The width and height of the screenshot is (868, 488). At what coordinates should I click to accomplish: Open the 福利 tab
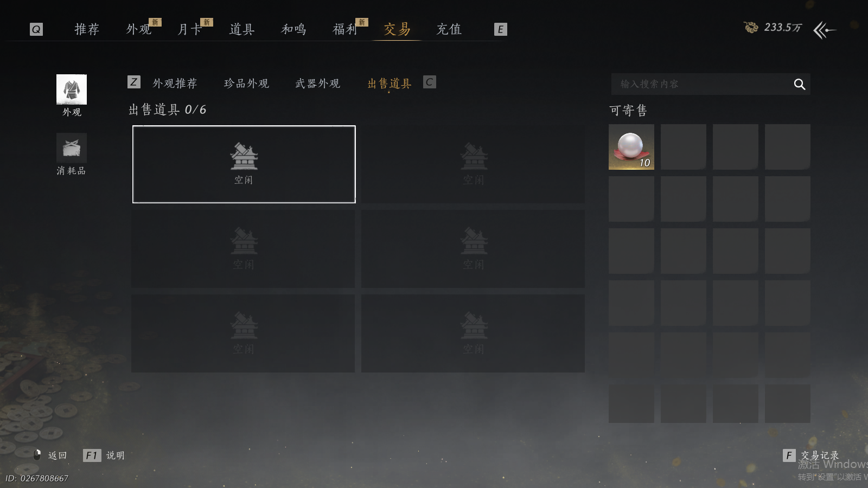click(345, 29)
